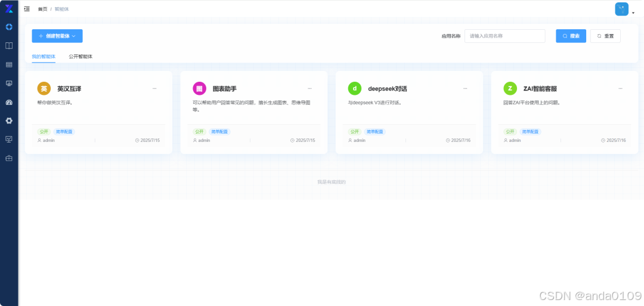
Task: Open the open-book sidebar icon
Action: [9, 45]
